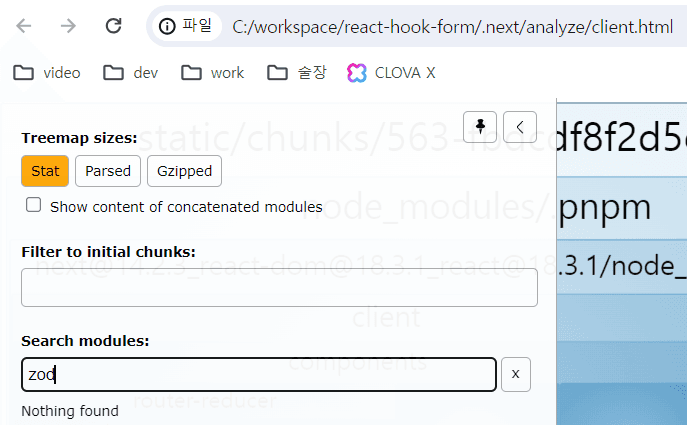This screenshot has width=687, height=425.
Task: Open the CLOVA X bookmark
Action: pos(391,72)
